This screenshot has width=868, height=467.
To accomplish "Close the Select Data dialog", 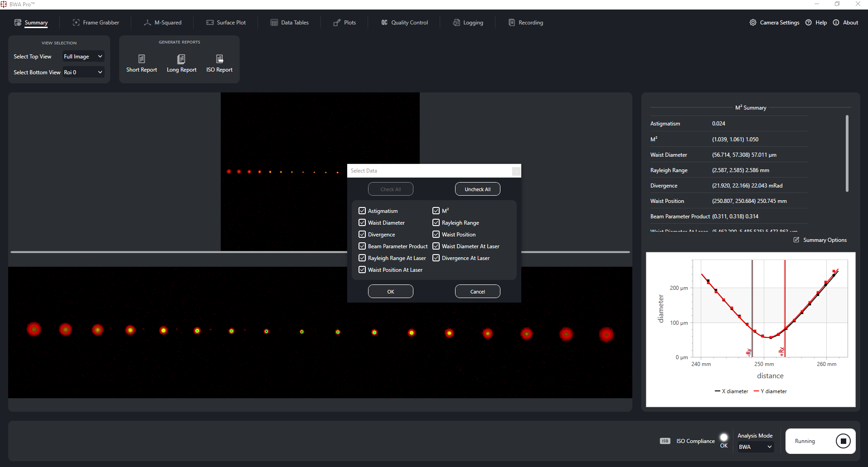I will [x=516, y=171].
